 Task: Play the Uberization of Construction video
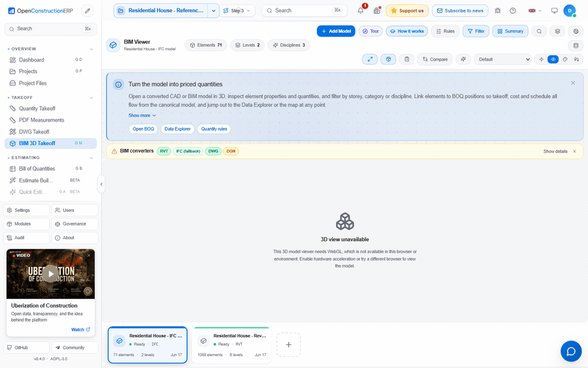50,273
